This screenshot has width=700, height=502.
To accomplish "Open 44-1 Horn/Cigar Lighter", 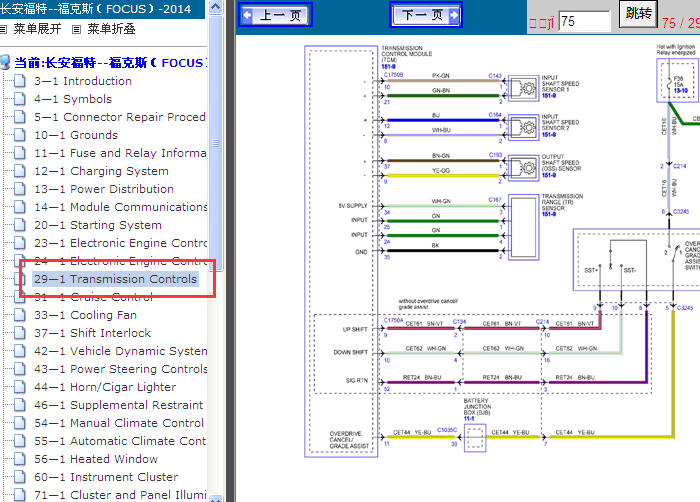I will coord(105,387).
